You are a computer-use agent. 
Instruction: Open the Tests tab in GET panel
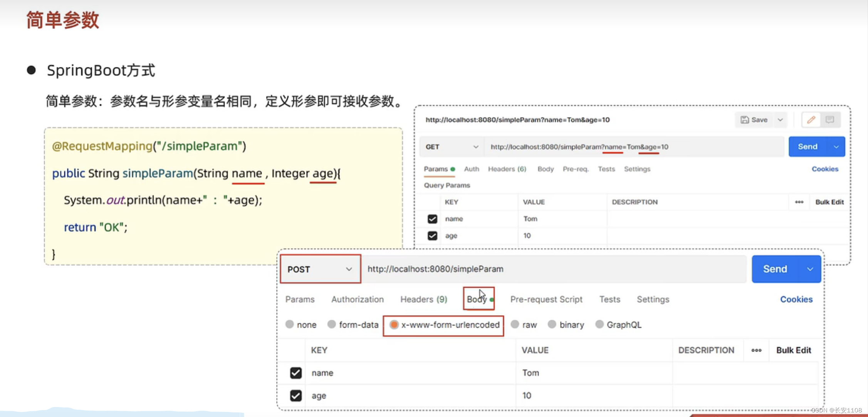[x=606, y=169]
